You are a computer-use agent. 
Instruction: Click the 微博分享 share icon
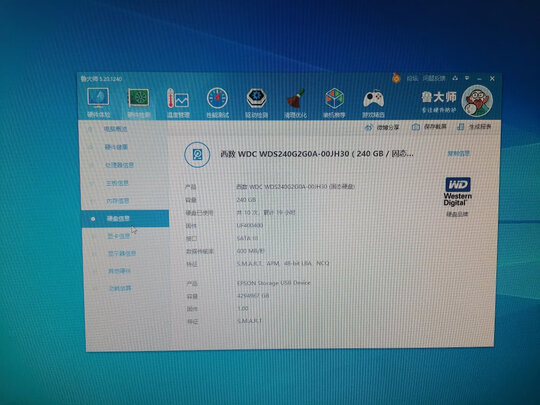click(368, 127)
